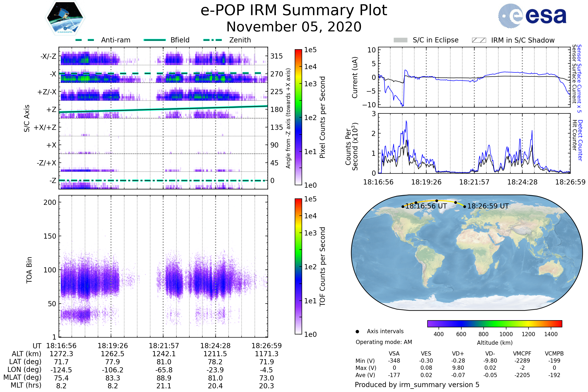Click the 18:26:59 UT end point on map
The image size is (588, 392).
click(x=465, y=207)
